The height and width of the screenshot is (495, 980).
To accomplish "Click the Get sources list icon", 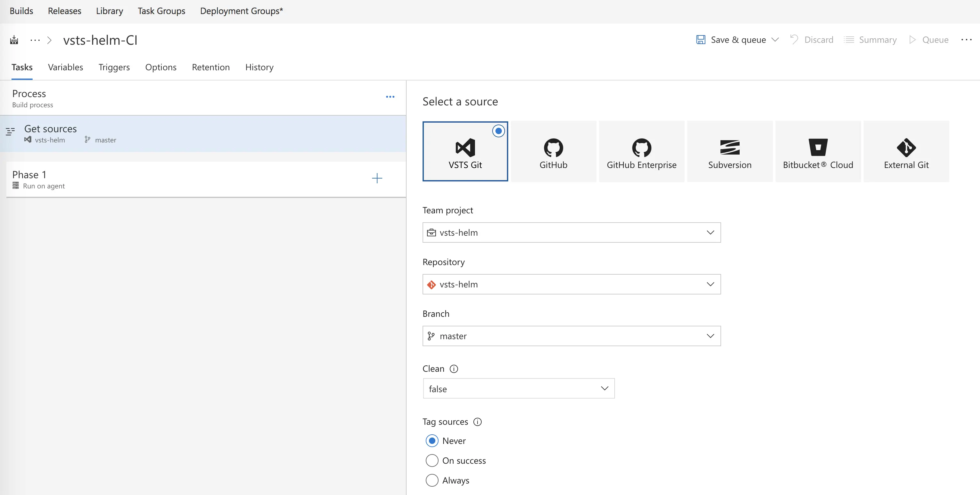I will pos(10,132).
